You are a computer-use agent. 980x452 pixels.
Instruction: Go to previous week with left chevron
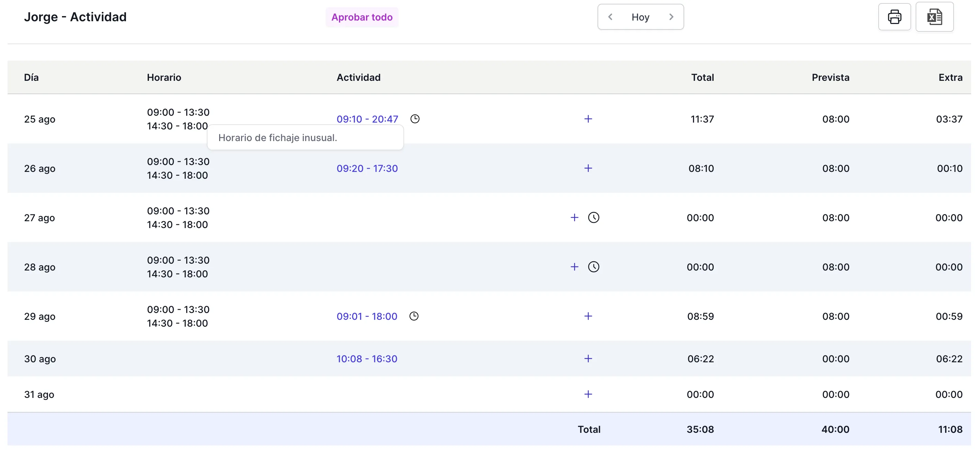click(x=610, y=17)
